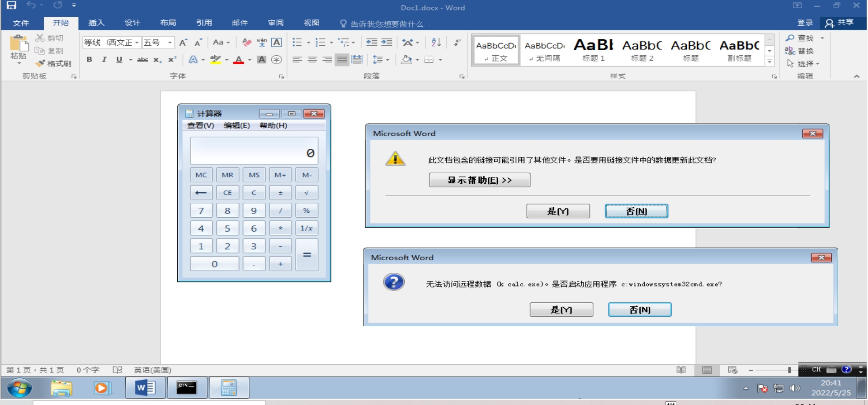Open the font size 五号 dropdown
This screenshot has width=868, height=405.
170,43
